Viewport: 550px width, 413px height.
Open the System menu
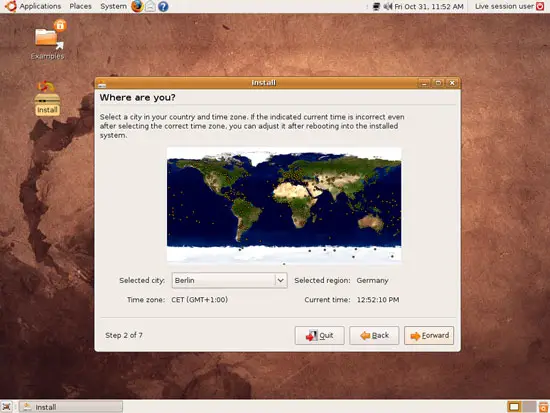(x=113, y=6)
